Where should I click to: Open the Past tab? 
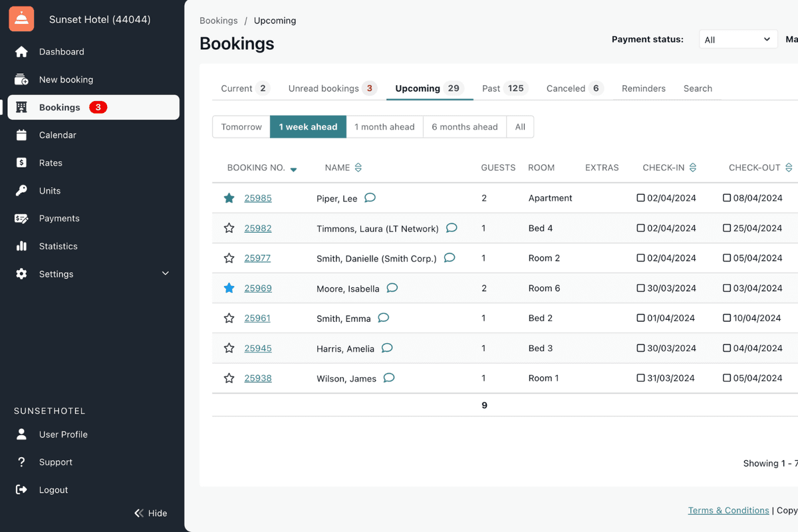pyautogui.click(x=505, y=88)
